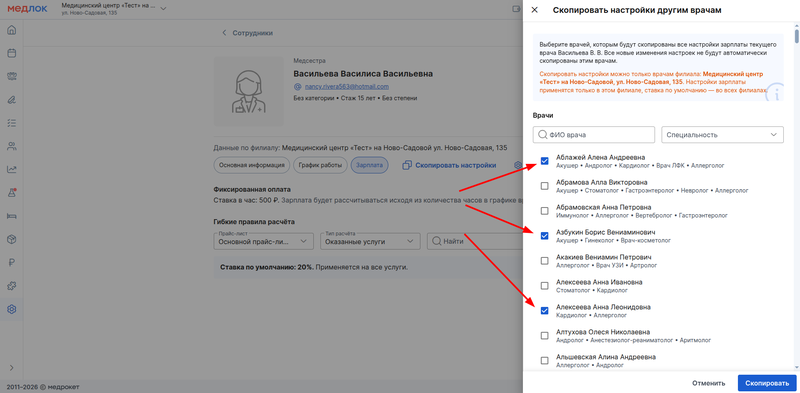The width and height of the screenshot is (800, 393).
Task: Check Акакиев Вениамин Петрович
Action: (544, 261)
